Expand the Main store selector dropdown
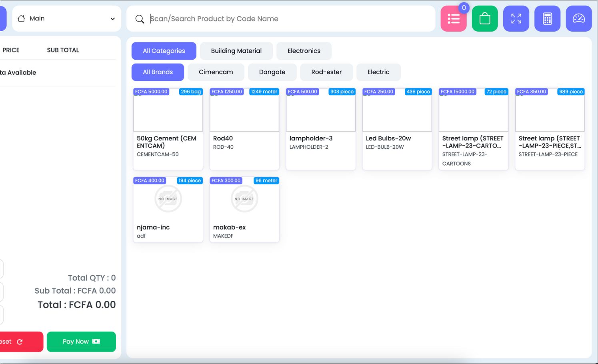The image size is (598, 364). 112,18
